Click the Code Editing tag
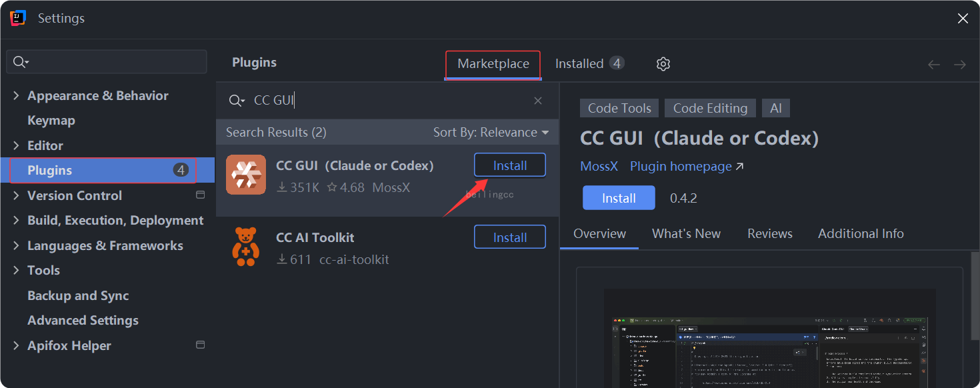This screenshot has height=388, width=980. click(x=710, y=108)
